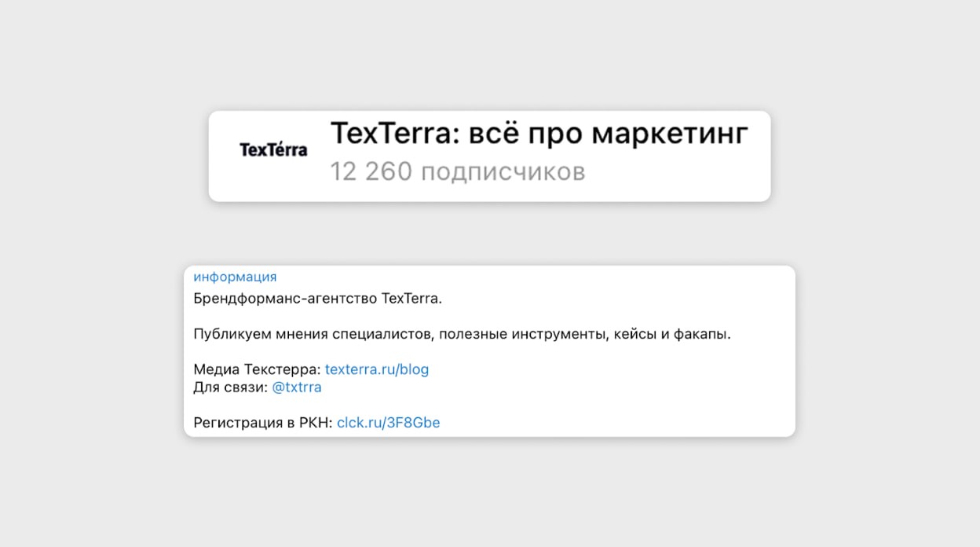The width and height of the screenshot is (980, 547).
Task: Open the @txtrra contact handle
Action: point(296,387)
